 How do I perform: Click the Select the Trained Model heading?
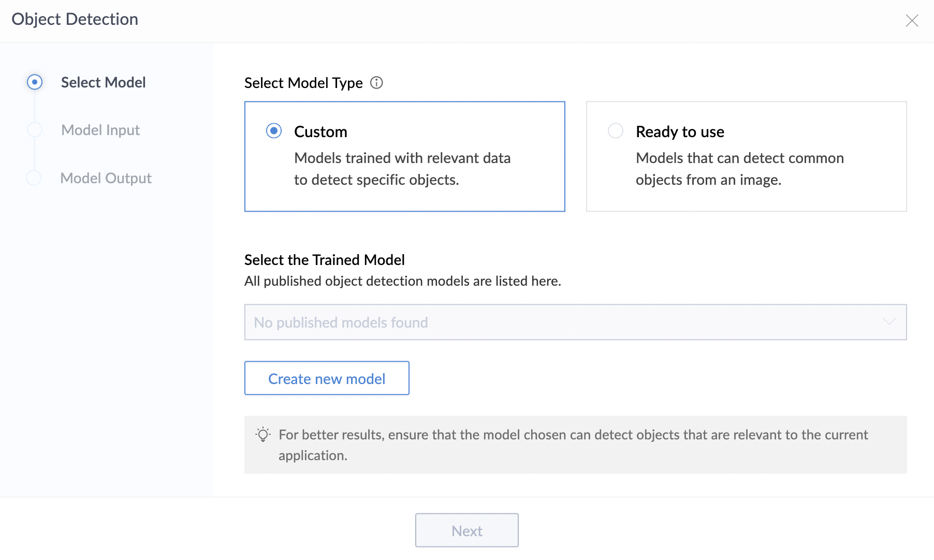[324, 260]
